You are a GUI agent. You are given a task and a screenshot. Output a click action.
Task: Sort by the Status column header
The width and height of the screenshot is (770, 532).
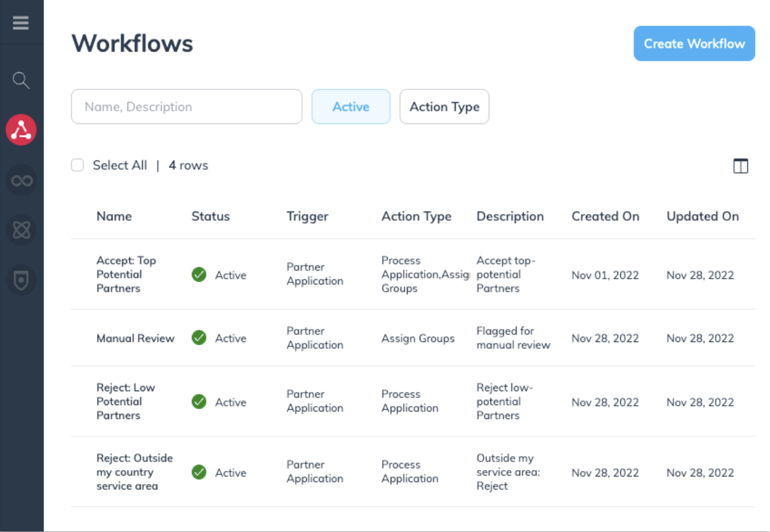click(210, 216)
